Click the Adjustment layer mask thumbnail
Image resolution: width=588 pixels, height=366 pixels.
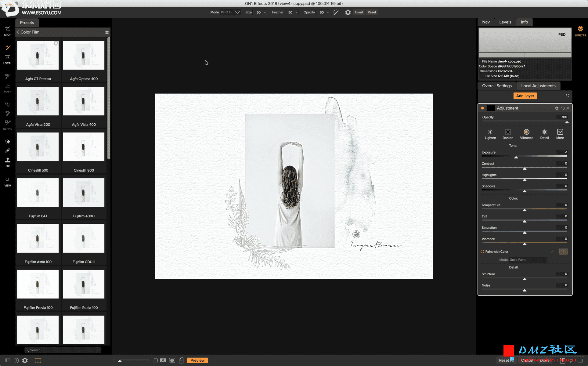click(x=490, y=108)
